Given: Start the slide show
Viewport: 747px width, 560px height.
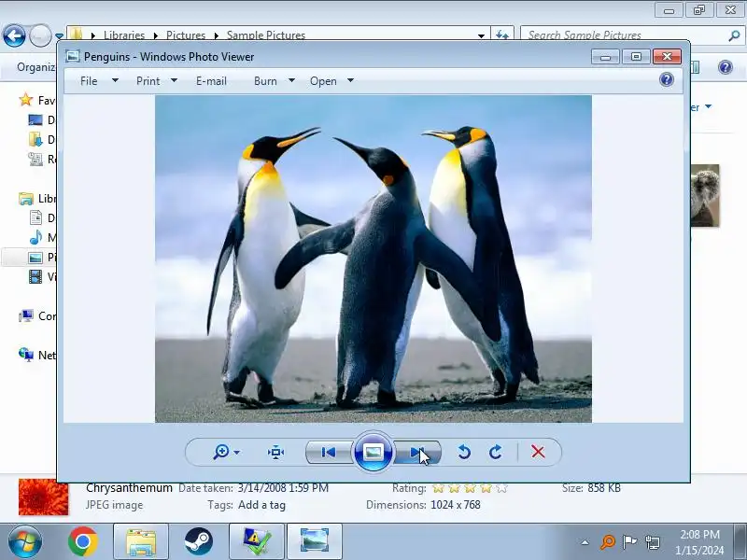Looking at the screenshot, I should 373,452.
